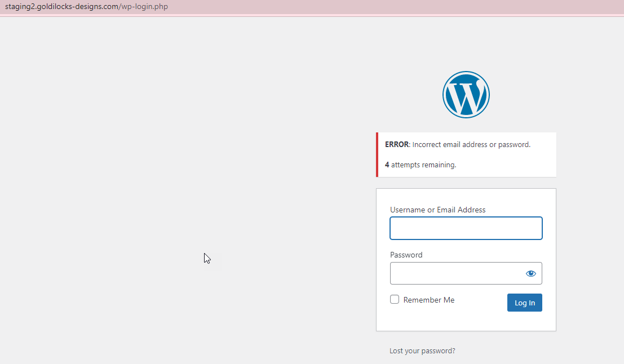
Task: Show password using the eye icon
Action: [530, 274]
